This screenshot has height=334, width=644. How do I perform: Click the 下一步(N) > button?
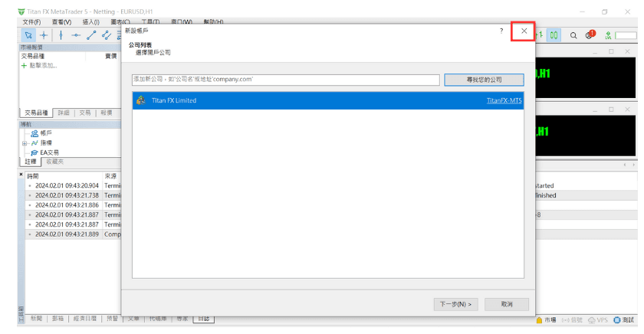click(456, 304)
